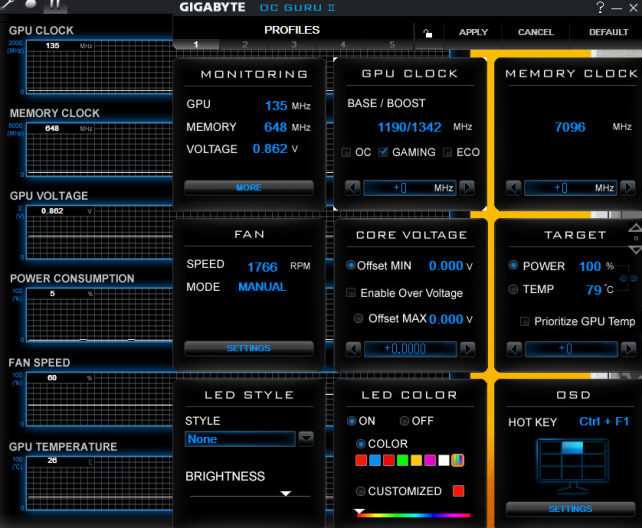Enable the OC mode checkbox
The width and height of the screenshot is (642, 528).
tap(347, 152)
